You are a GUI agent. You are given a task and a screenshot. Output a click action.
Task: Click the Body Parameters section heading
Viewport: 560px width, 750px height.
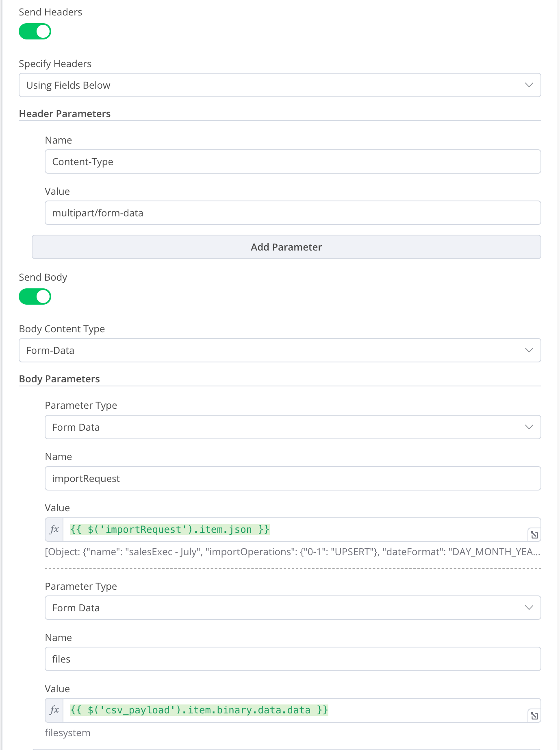point(59,379)
